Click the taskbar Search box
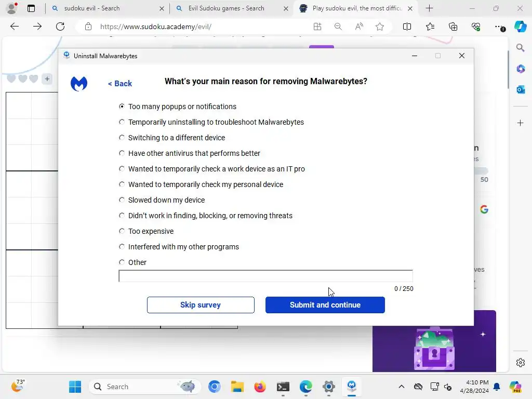 tap(144, 387)
